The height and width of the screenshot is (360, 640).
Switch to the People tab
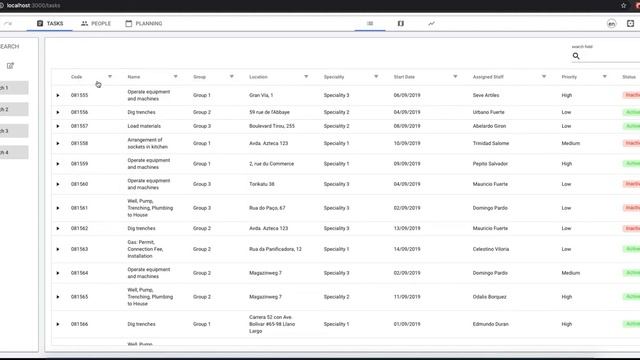point(96,23)
